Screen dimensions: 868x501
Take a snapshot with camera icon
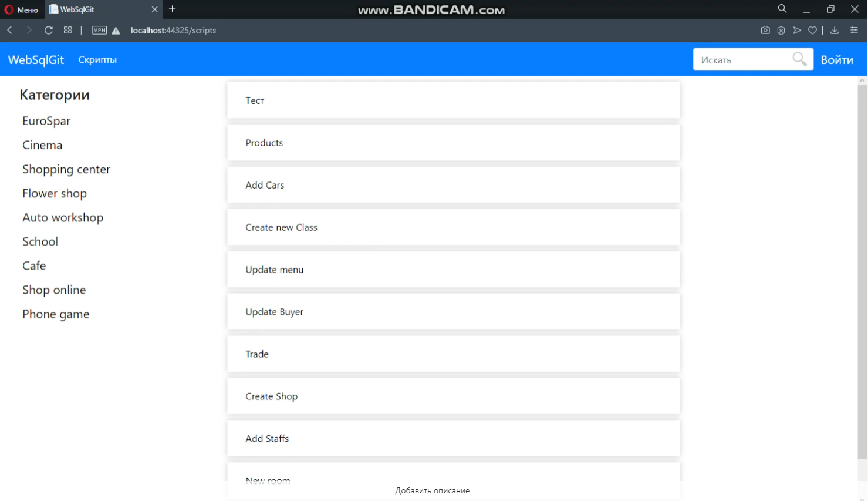(765, 31)
